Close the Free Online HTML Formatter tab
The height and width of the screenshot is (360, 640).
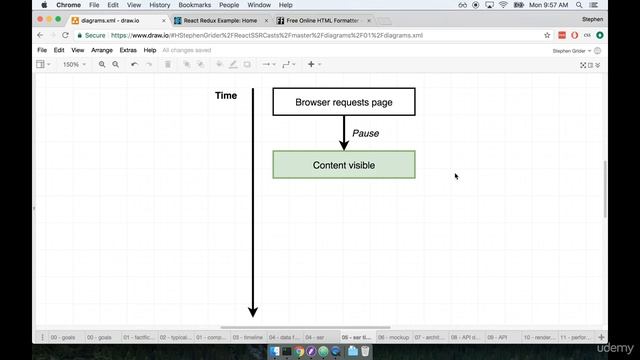pyautogui.click(x=369, y=20)
